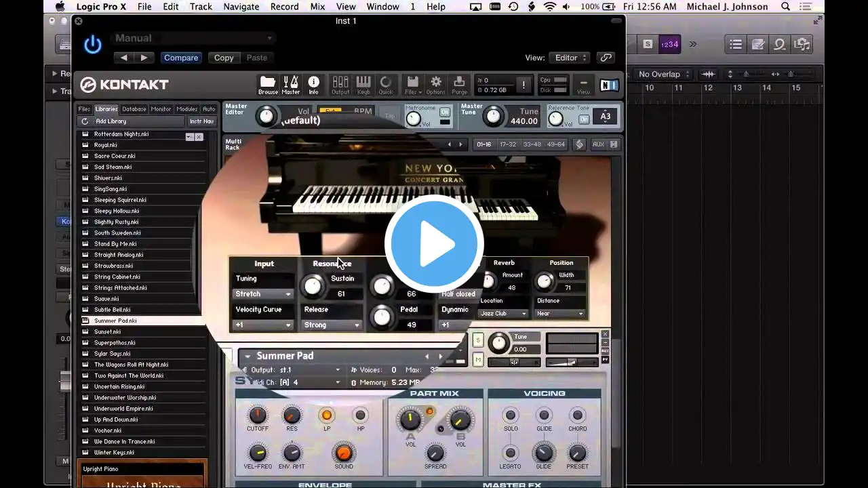868x488 pixels.
Task: Open the Kontakt Browse folder icon
Action: tap(268, 83)
